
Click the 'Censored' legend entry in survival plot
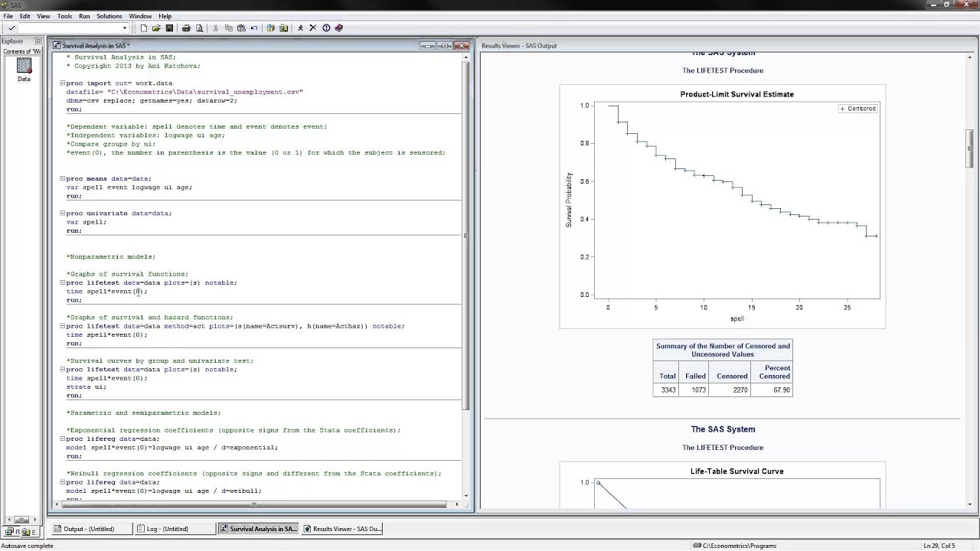(857, 109)
